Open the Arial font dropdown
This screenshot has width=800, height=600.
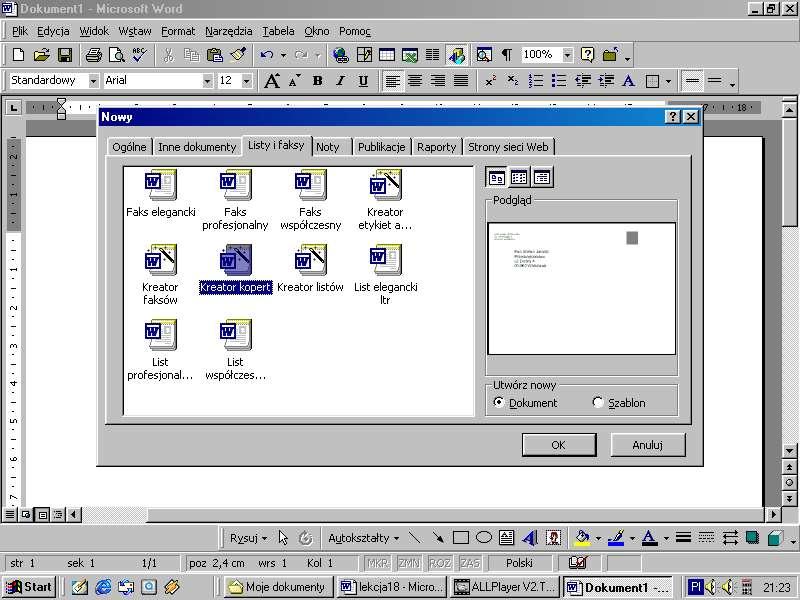207,81
